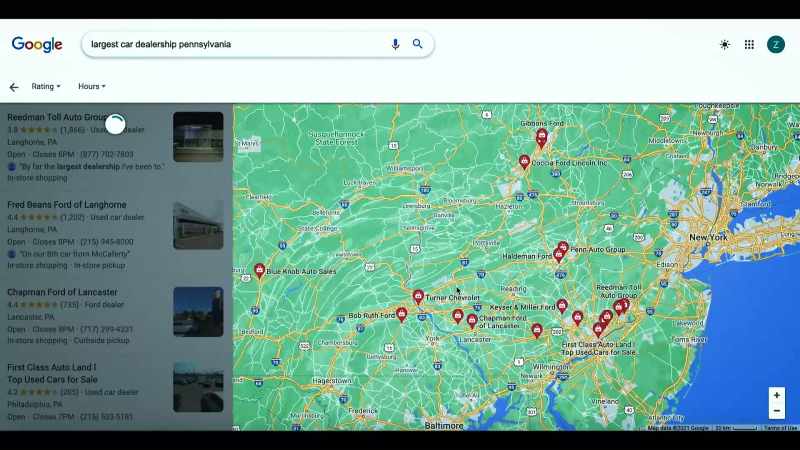The image size is (800, 450).
Task: Select the Penn Auto Group map pin
Action: tap(563, 247)
